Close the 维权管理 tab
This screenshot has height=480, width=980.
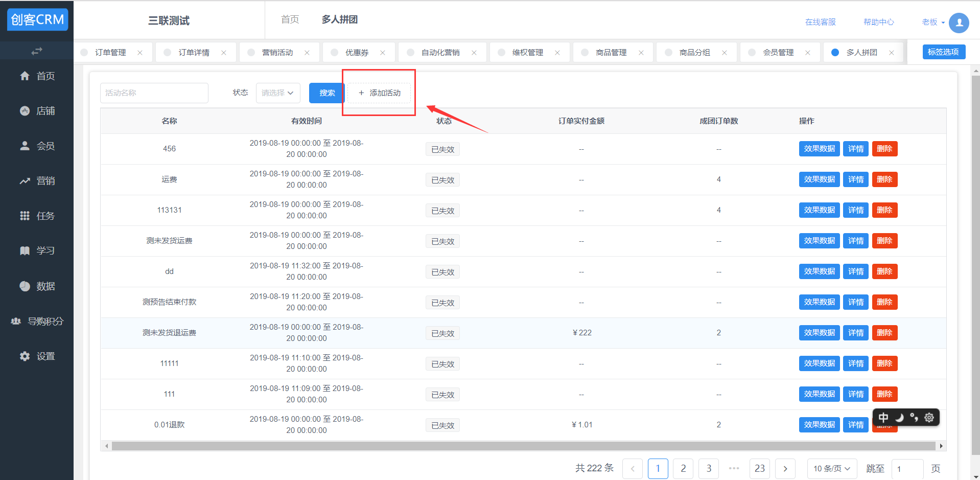pyautogui.click(x=557, y=53)
